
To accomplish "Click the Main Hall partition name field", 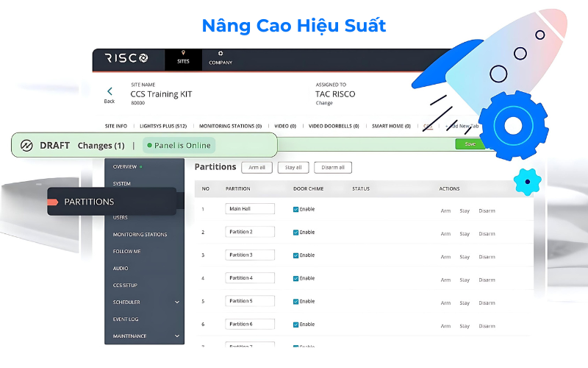I will 250,209.
